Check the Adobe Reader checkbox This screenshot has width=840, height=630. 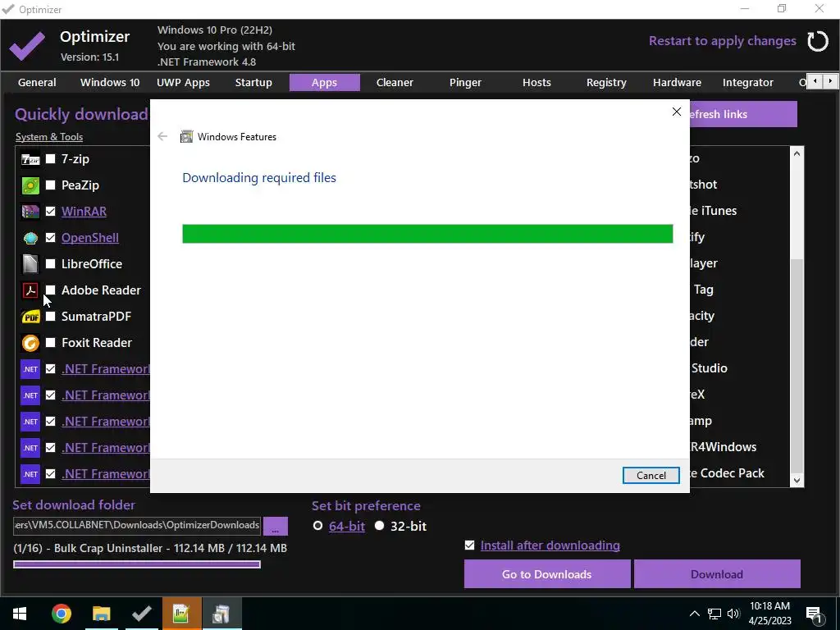50,290
